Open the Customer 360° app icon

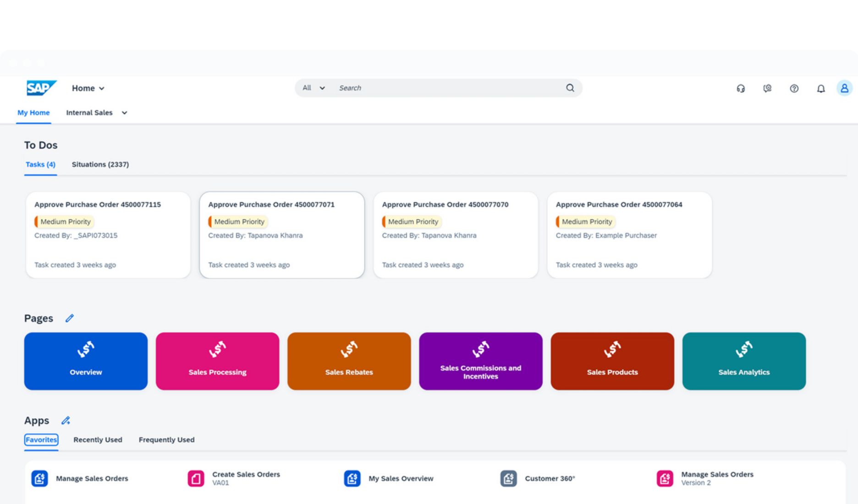508,478
